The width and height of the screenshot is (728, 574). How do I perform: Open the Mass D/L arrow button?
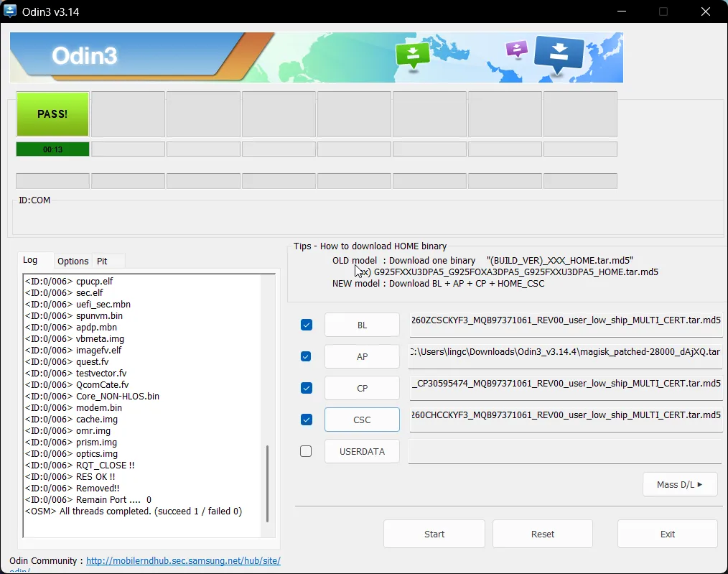(x=679, y=484)
